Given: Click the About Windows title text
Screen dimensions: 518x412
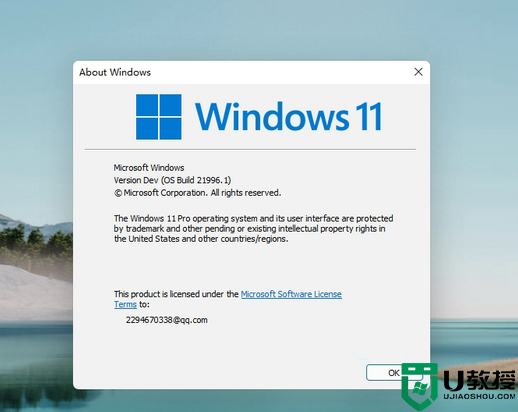Looking at the screenshot, I should 115,72.
